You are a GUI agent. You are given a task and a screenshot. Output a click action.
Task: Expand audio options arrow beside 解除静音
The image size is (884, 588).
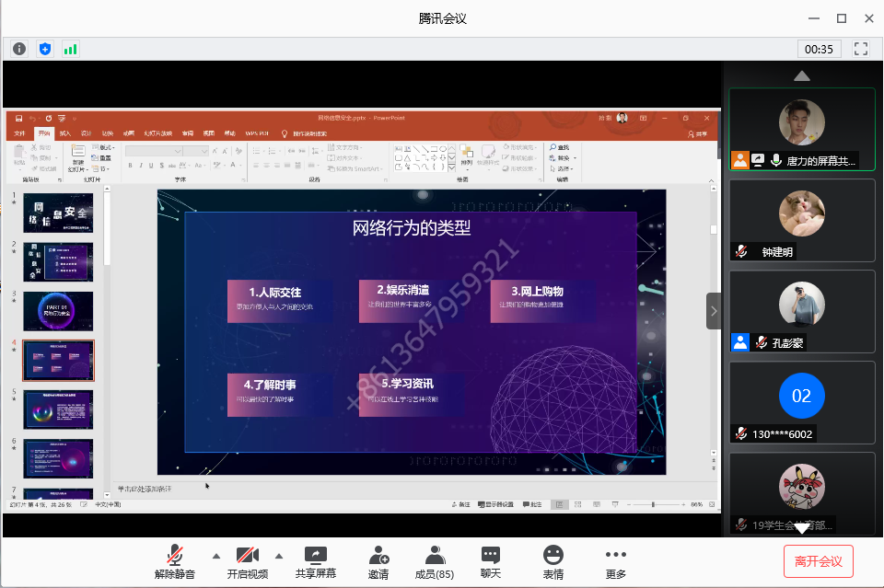click(216, 555)
